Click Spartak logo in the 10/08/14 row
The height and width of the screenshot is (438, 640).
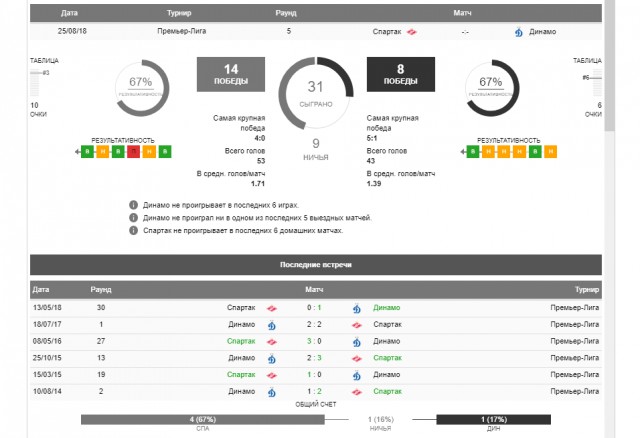point(357,392)
